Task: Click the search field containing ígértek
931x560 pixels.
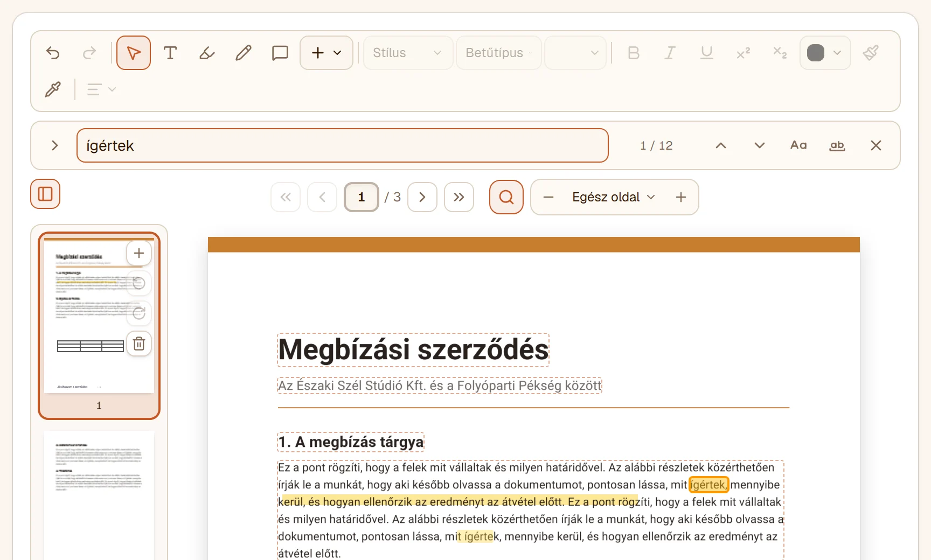Action: [x=343, y=145]
